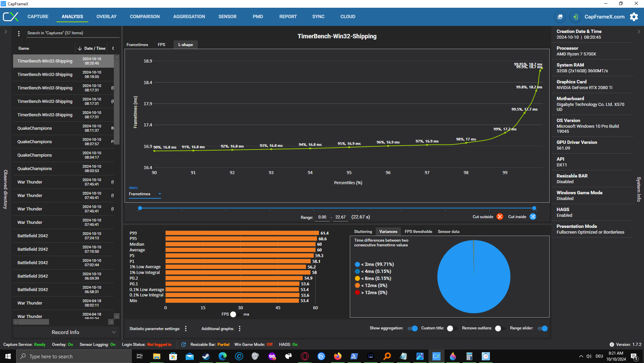Toggle Custom title switch
Viewport: 644px width, 363px height.
(452, 328)
